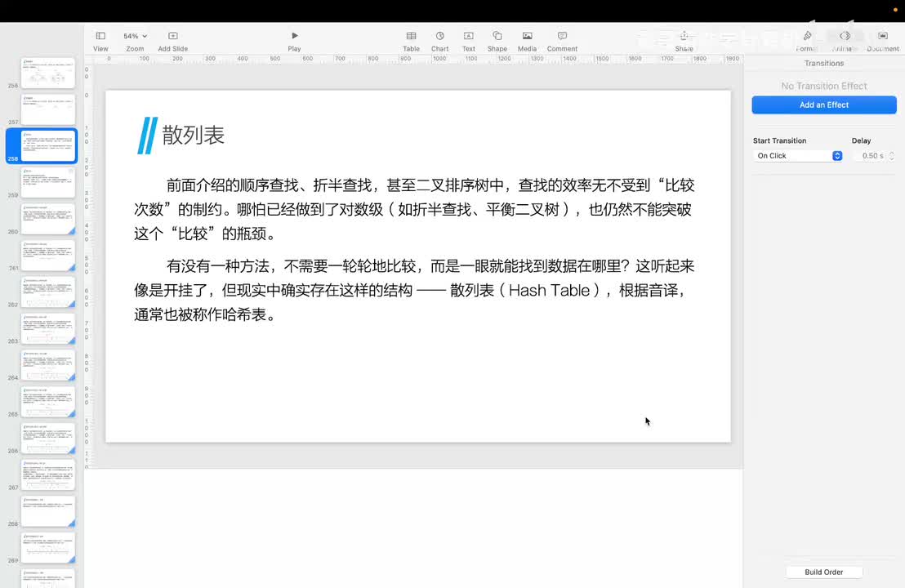Select slide 262 thumbnail

pos(48,292)
